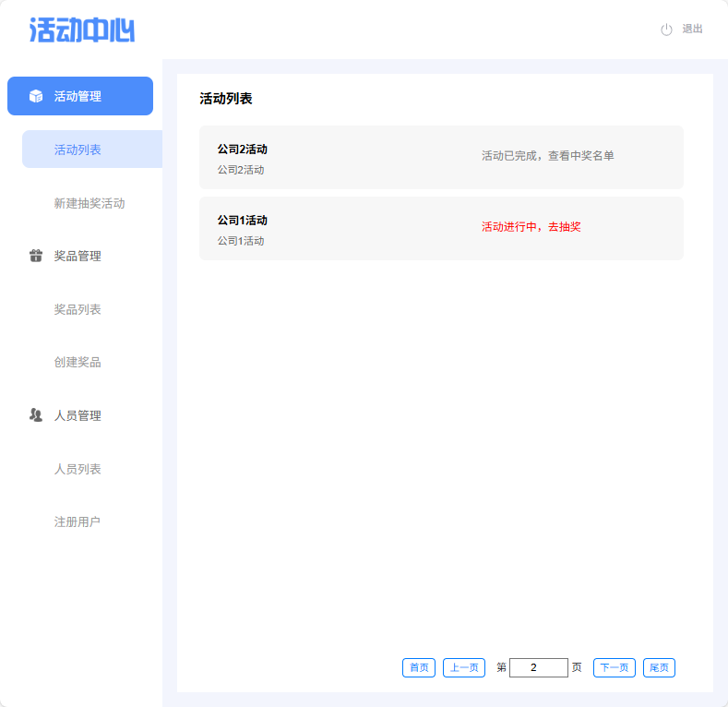
Task: Select the bold 公司2活动 title
Action: click(243, 150)
